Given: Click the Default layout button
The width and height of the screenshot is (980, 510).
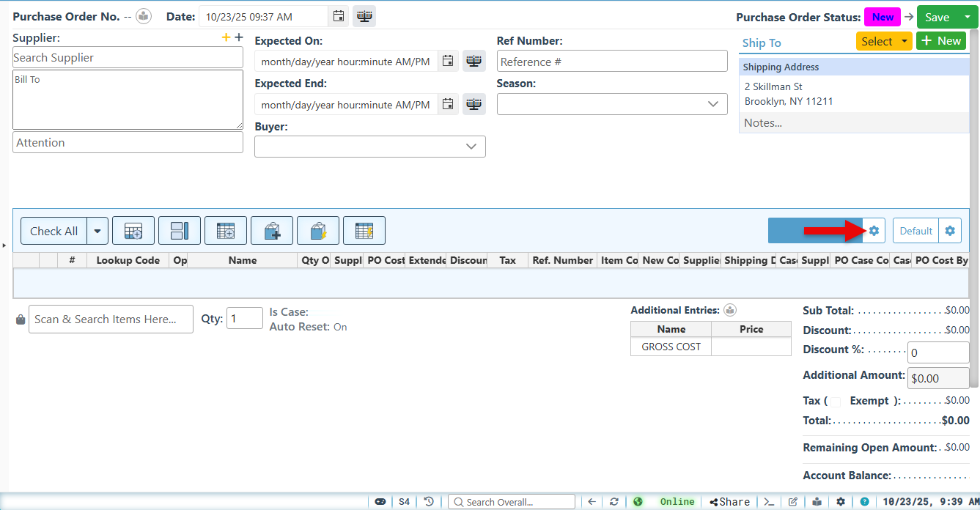Looking at the screenshot, I should [x=915, y=231].
